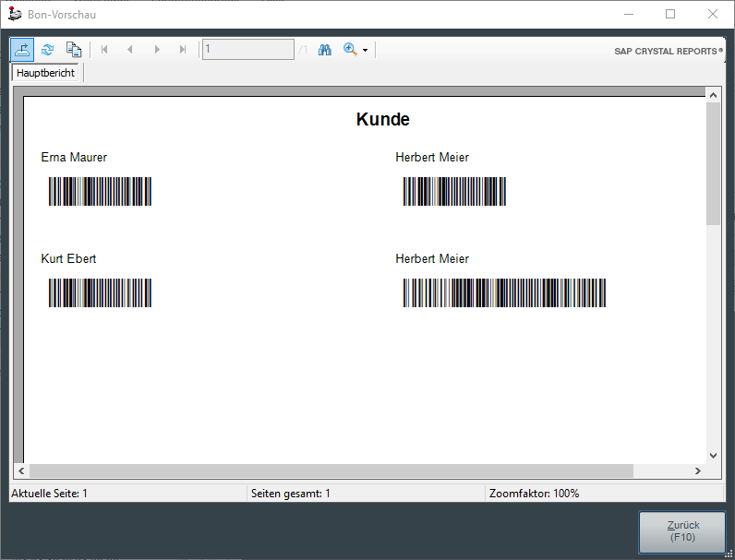735x560 pixels.
Task: Click the vertical scrollbar thumb
Action: point(713,162)
